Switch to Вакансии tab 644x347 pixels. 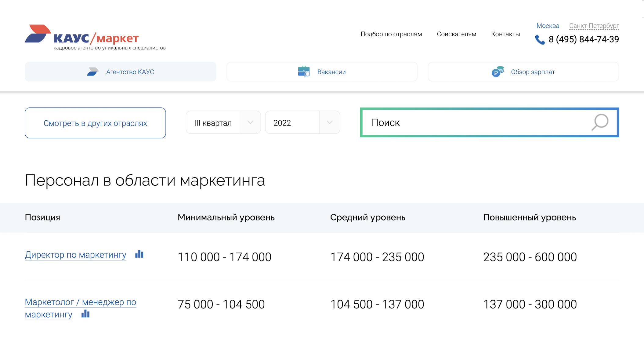click(x=322, y=72)
